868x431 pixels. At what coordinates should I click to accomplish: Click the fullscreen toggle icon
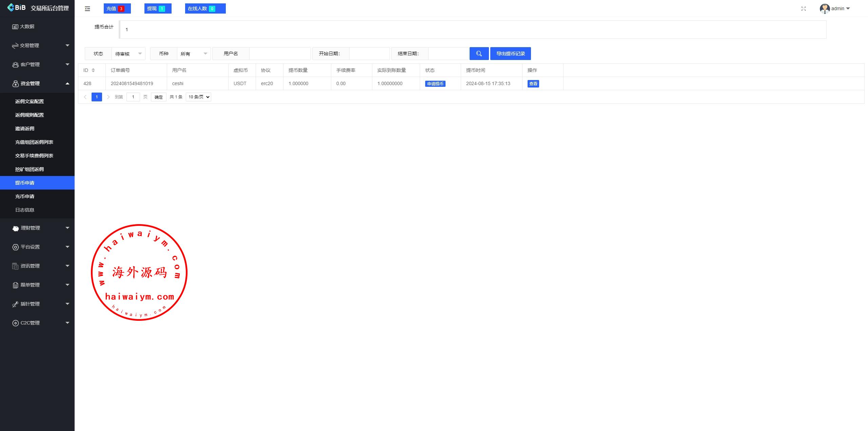[x=803, y=9]
